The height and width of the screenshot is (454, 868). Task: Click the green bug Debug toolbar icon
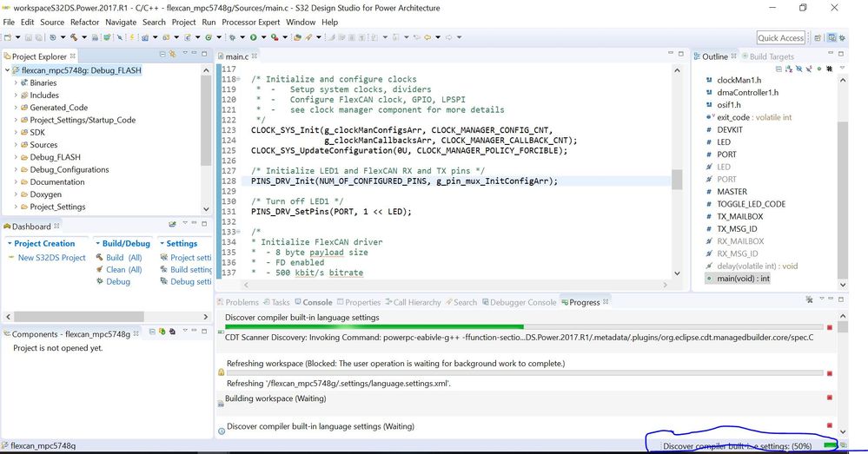[x=232, y=37]
